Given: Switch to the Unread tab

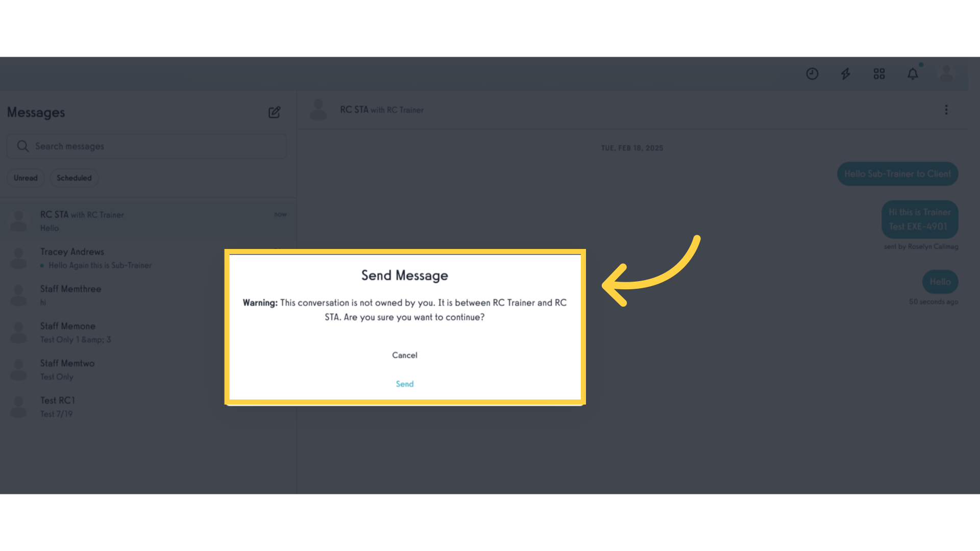Looking at the screenshot, I should pos(26,178).
